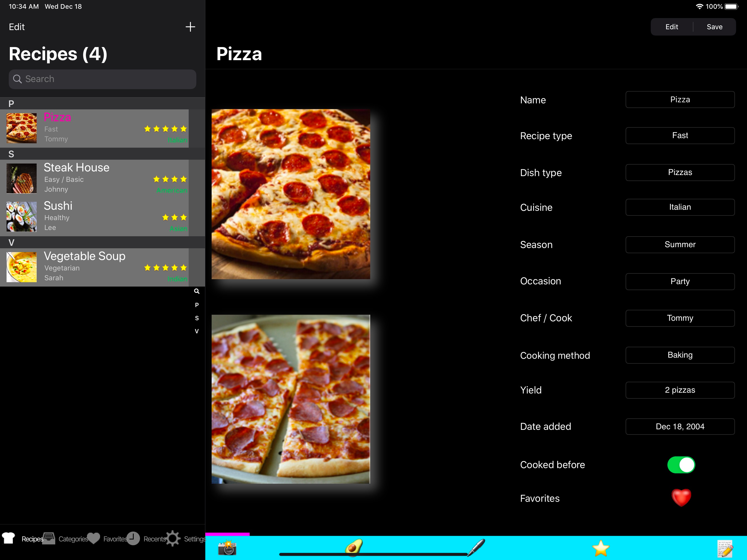This screenshot has height=560, width=747.
Task: Open the notepad notes icon
Action: pos(725,549)
